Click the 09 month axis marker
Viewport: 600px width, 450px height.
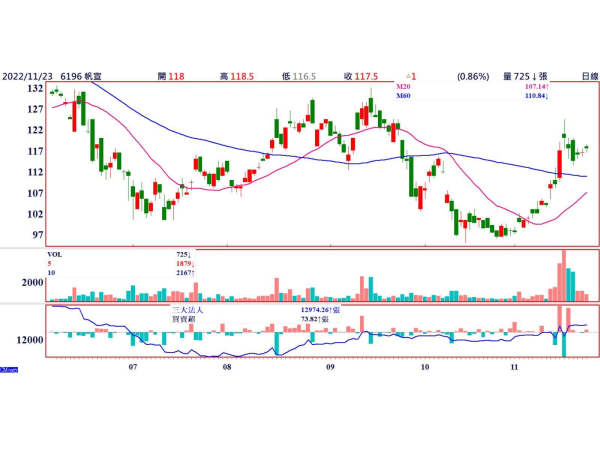(x=330, y=367)
